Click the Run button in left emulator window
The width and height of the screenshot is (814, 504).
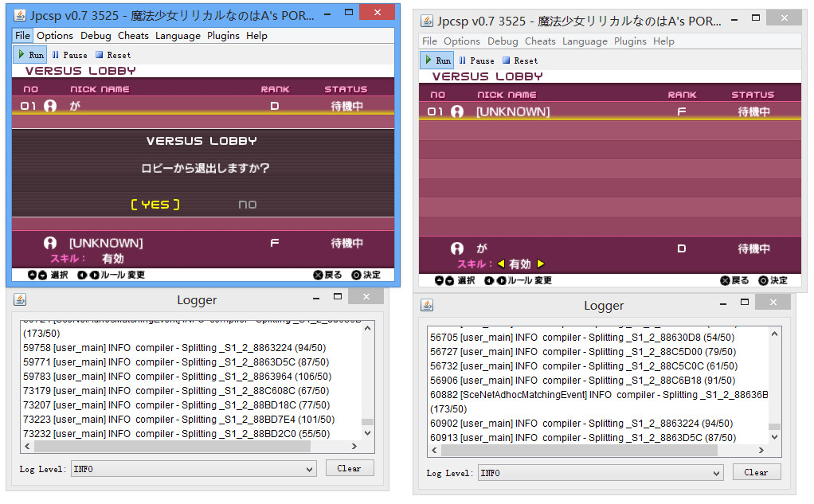(30, 55)
